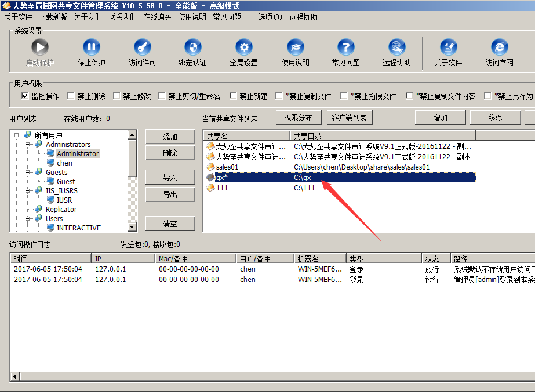Tick the 禁止新建 checkbox
Screen dimensions: 535x392
click(x=234, y=96)
